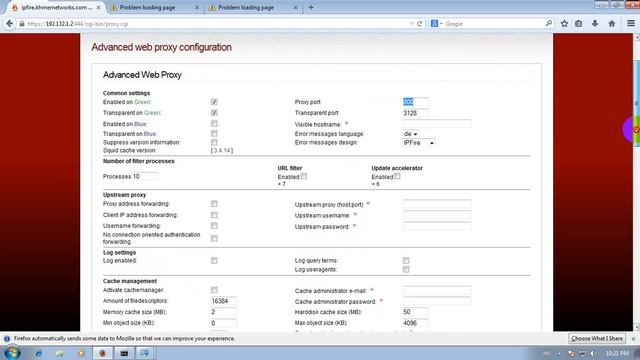Click the taskbar clock showing 10:21 PM
Viewport: 640px width, 360px height.
pos(617,353)
